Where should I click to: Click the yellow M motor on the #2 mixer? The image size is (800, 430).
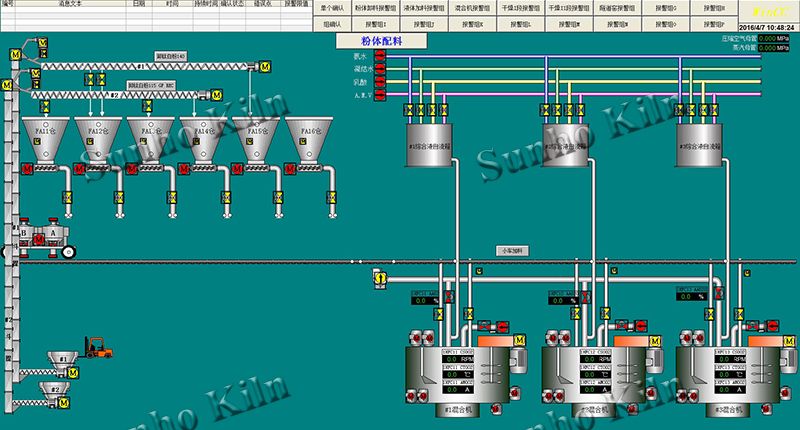tap(655, 340)
